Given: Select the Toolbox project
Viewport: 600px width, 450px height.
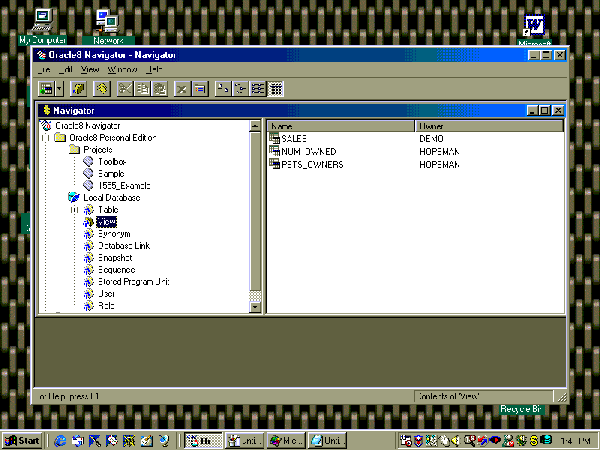Looking at the screenshot, I should [x=112, y=161].
